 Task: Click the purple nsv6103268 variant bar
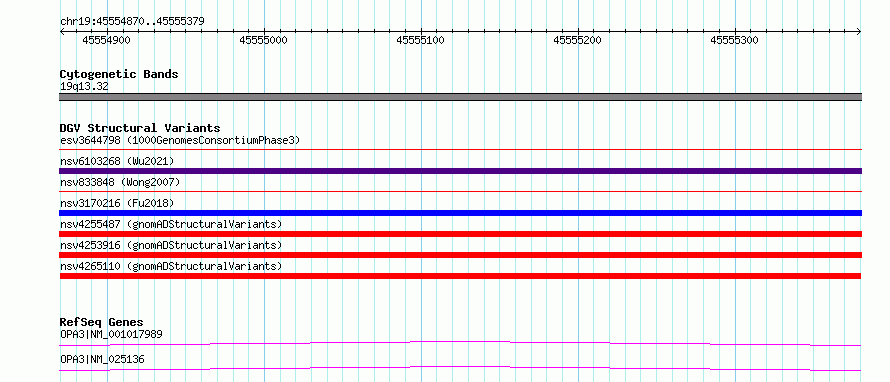tap(460, 171)
